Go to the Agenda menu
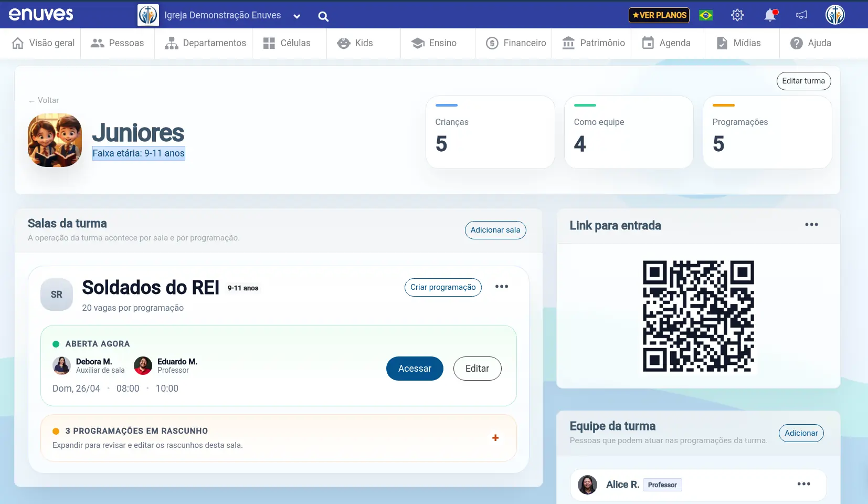This screenshot has height=504, width=868. [666, 43]
